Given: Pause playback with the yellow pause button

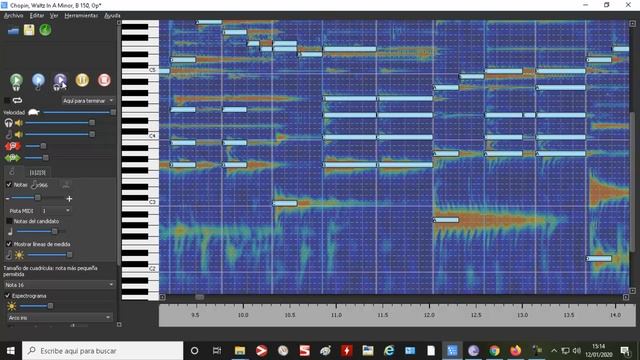Looking at the screenshot, I should tap(82, 80).
